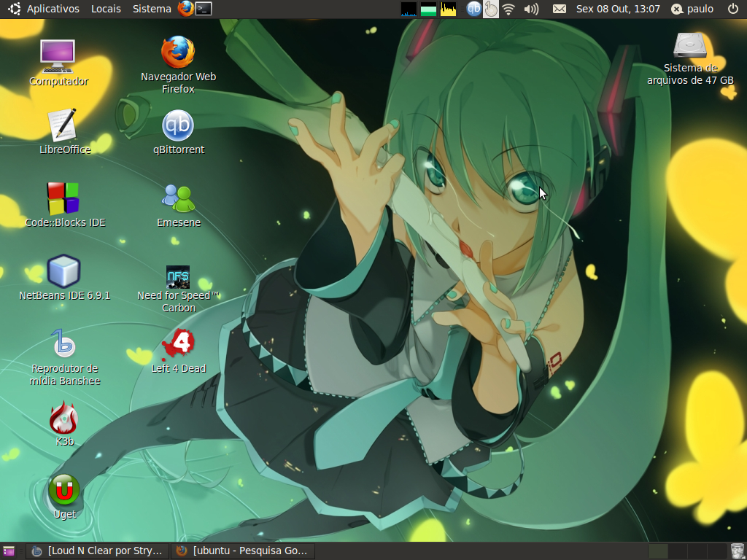Switch to Loud N Clear por Stry... taskbar window
747x560 pixels.
click(97, 551)
